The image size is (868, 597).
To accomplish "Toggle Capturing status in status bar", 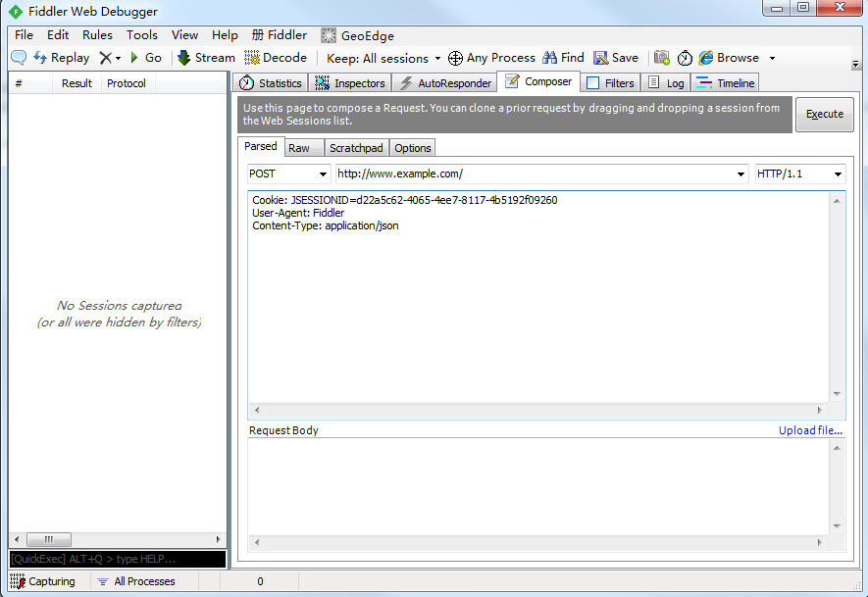I will point(42,581).
